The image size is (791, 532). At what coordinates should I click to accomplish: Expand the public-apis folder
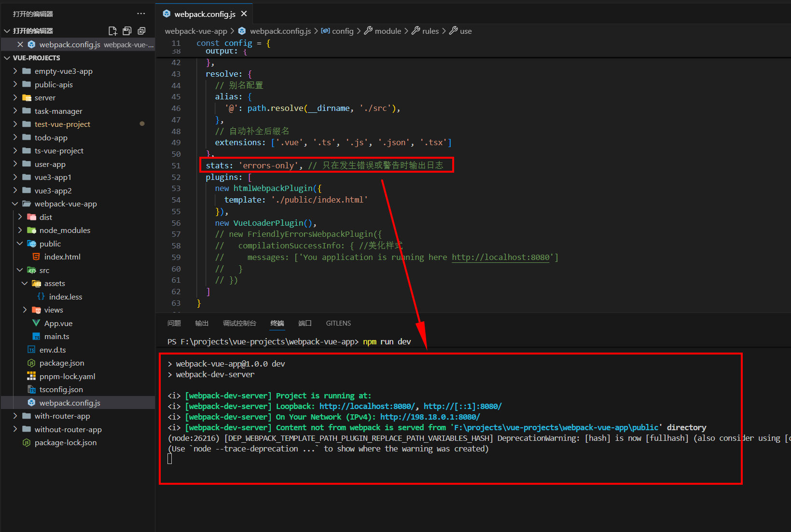pyautogui.click(x=15, y=84)
